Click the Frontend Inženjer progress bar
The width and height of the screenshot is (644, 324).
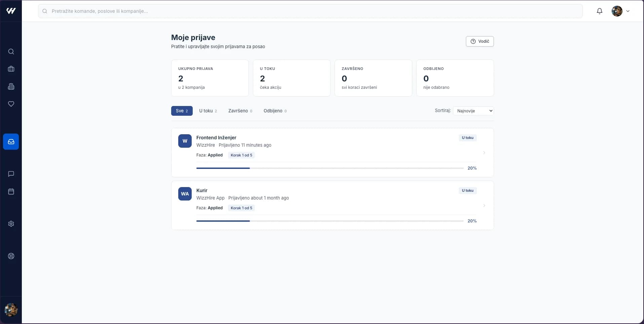pos(330,168)
